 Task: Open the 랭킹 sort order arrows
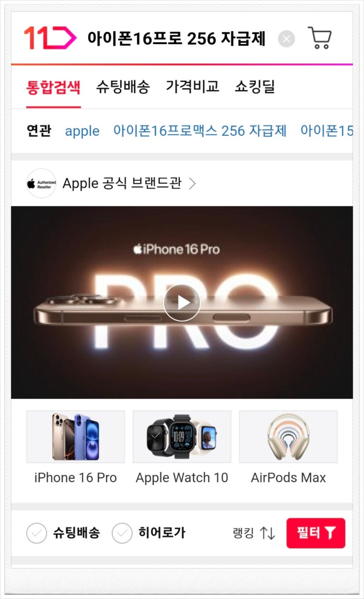267,533
